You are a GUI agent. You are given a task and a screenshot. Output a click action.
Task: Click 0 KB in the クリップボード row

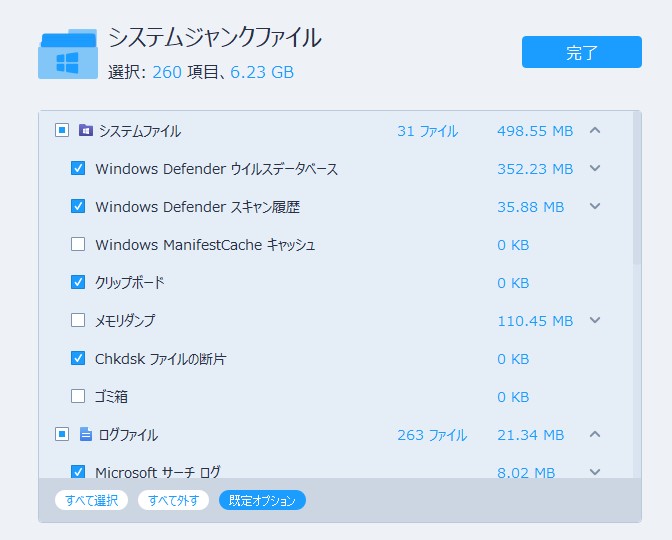point(513,283)
